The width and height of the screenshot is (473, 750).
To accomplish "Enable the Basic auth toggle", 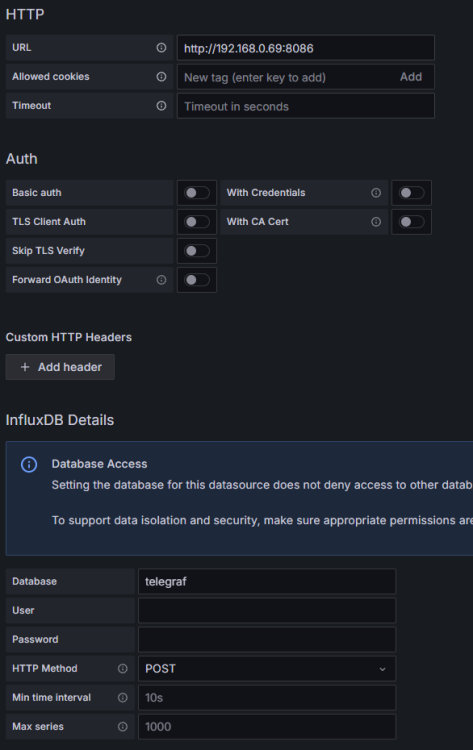I will point(197,193).
